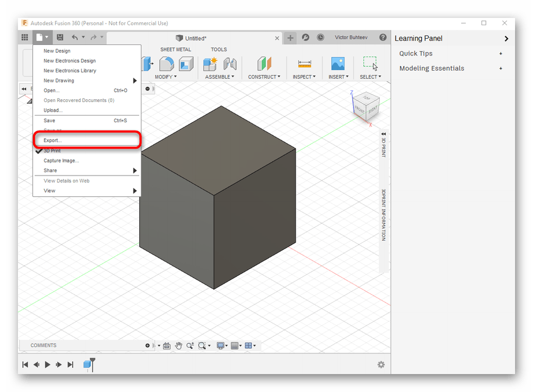The width and height of the screenshot is (533, 392).
Task: Expand the Modeling Essentials section
Action: tap(431, 68)
